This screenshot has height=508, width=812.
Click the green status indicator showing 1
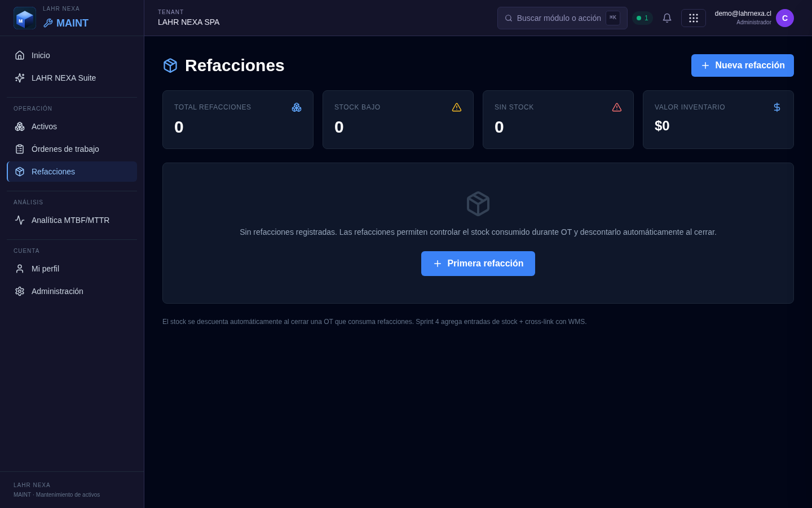[642, 18]
